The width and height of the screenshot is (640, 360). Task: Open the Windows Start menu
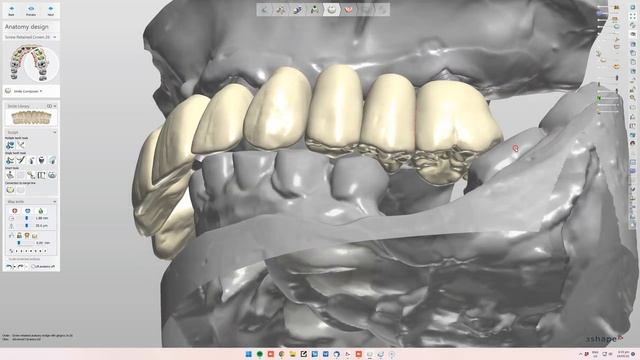[248, 354]
